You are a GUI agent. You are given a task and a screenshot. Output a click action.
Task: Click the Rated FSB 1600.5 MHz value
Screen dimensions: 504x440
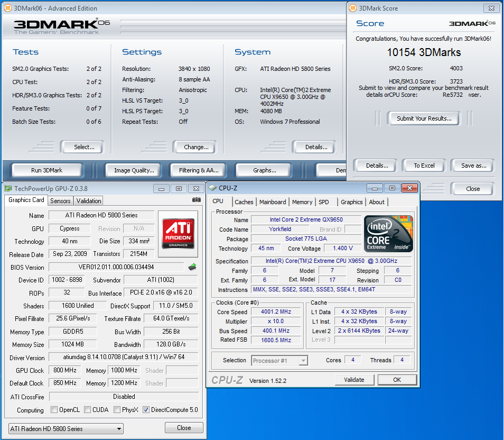[276, 340]
